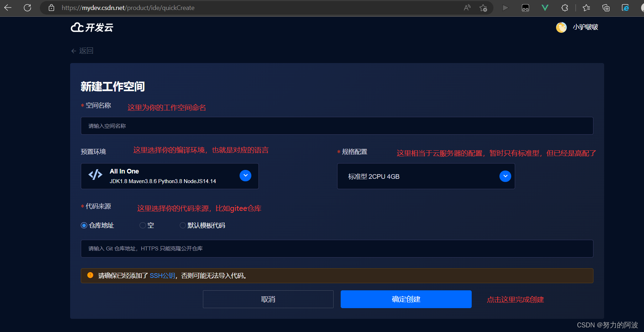The width and height of the screenshot is (644, 332).
Task: Click the 预置环境 label
Action: coord(93,152)
